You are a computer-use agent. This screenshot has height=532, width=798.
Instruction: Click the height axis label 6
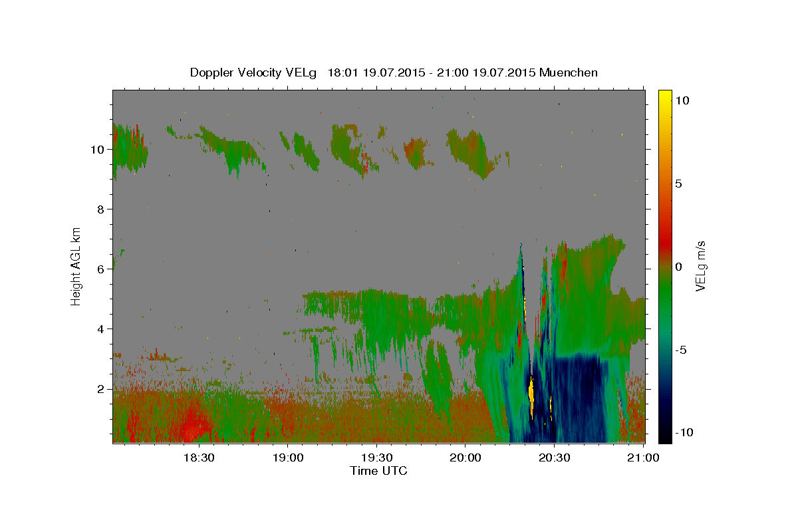(100, 269)
